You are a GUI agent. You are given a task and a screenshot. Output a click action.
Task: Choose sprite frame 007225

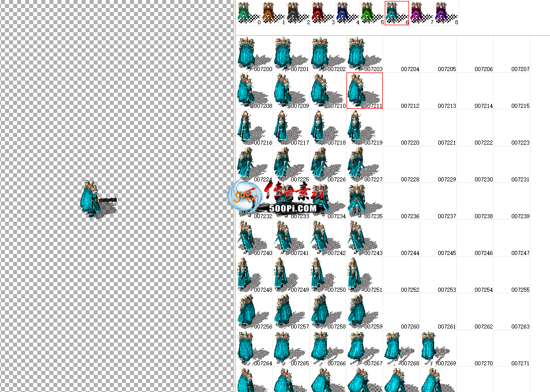point(291,165)
